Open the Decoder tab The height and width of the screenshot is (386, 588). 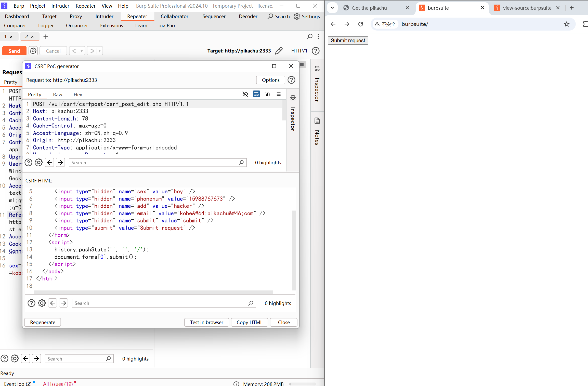coord(248,16)
